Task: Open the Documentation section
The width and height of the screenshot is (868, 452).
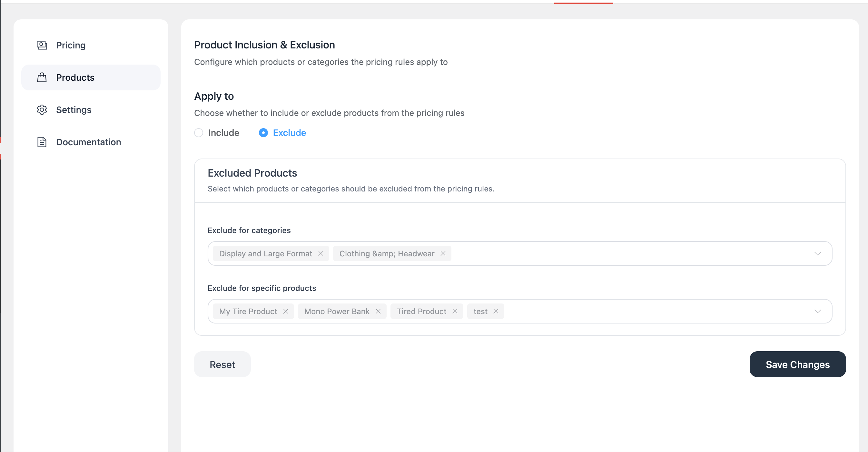Action: (88, 142)
